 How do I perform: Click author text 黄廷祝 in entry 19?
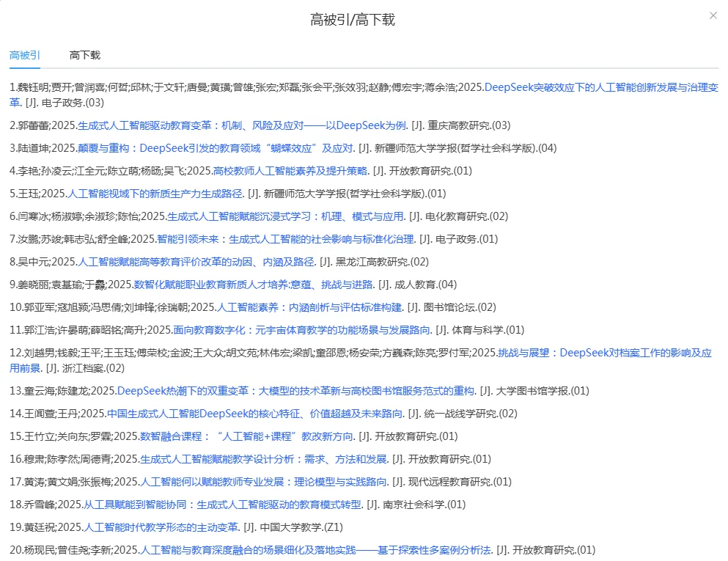tap(39, 527)
